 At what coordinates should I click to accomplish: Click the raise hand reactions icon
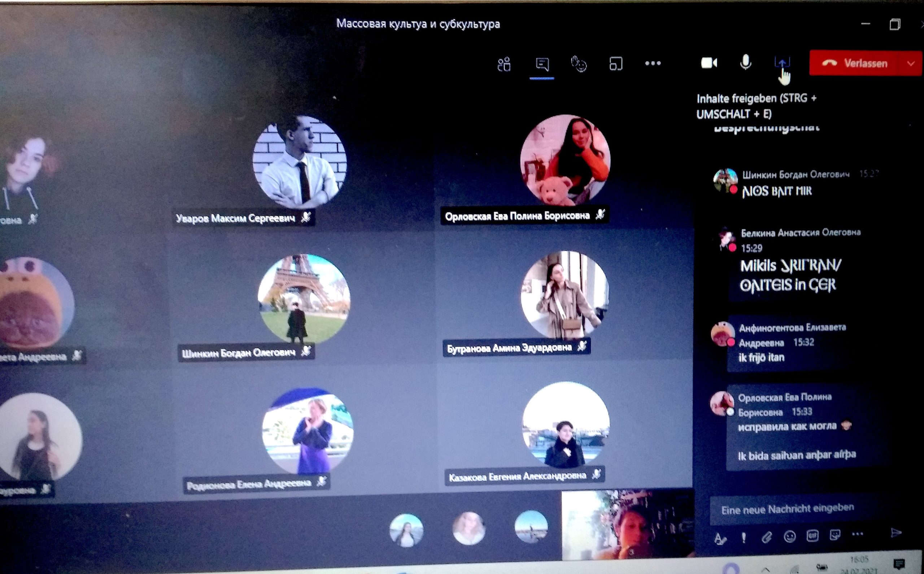pos(579,64)
